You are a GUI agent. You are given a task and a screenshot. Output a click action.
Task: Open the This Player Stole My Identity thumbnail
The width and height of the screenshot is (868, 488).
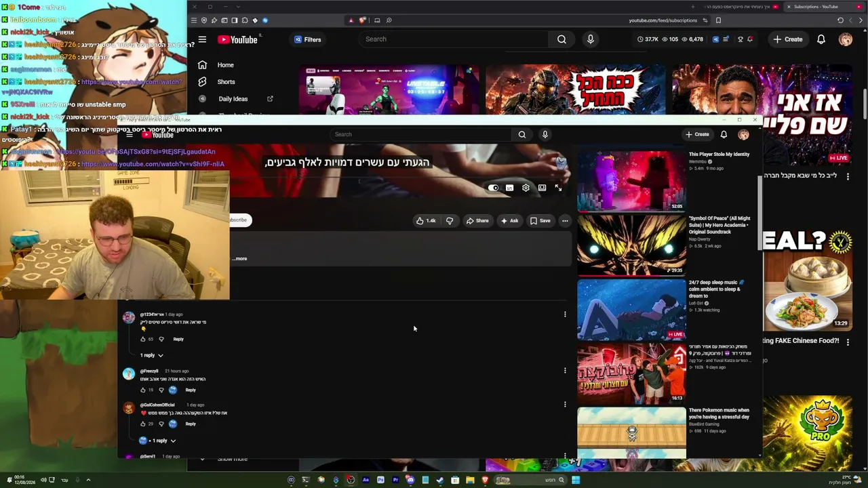click(631, 181)
